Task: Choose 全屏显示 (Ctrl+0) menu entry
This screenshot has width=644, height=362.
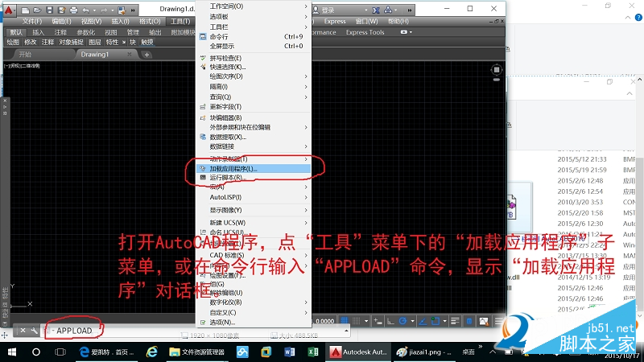Action: point(254,46)
